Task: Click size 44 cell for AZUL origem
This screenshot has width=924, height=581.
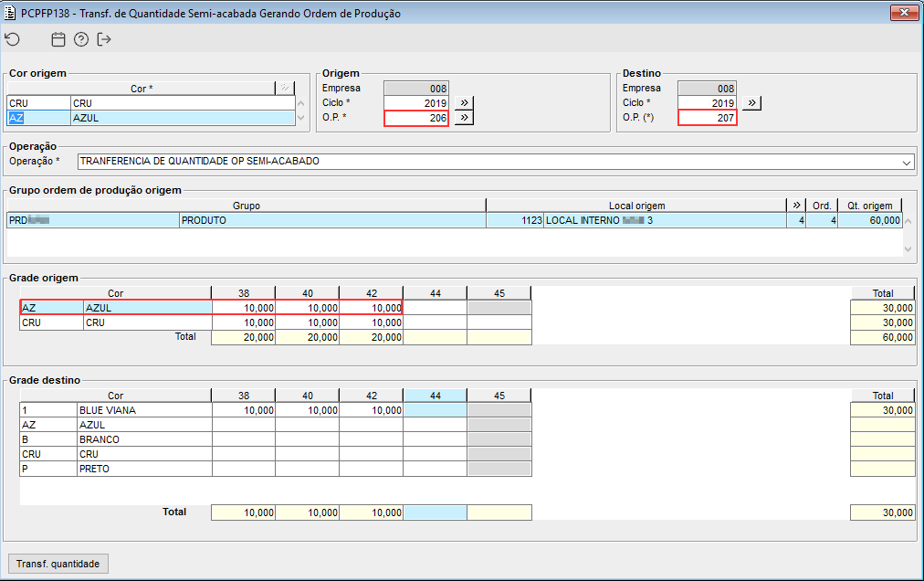Action: 435,308
